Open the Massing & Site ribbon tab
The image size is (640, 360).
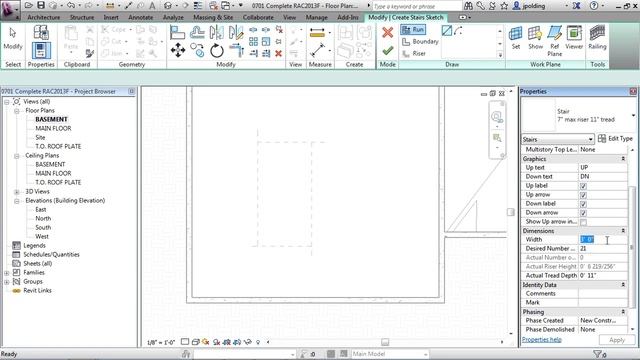pos(213,18)
